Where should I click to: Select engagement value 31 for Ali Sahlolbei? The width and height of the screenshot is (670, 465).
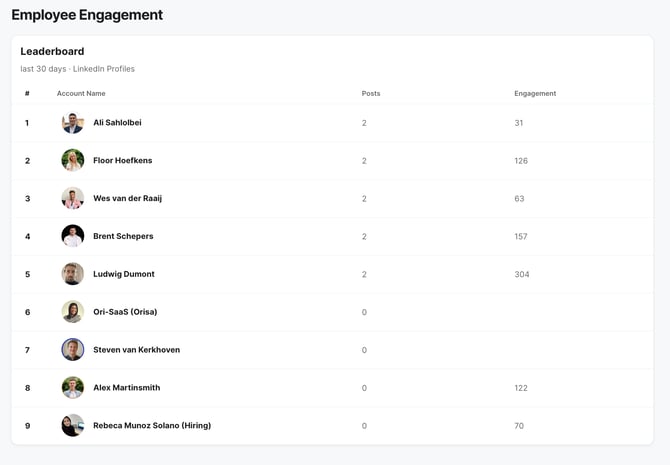(x=519, y=123)
